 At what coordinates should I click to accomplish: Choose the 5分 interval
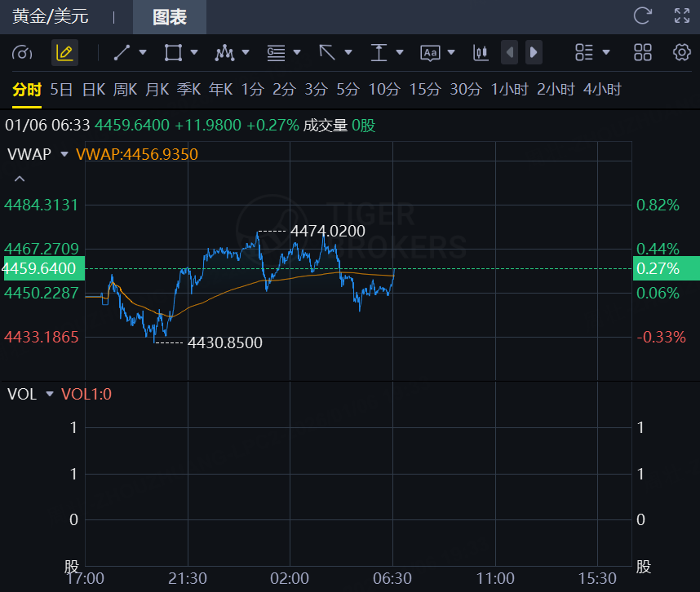coord(348,90)
